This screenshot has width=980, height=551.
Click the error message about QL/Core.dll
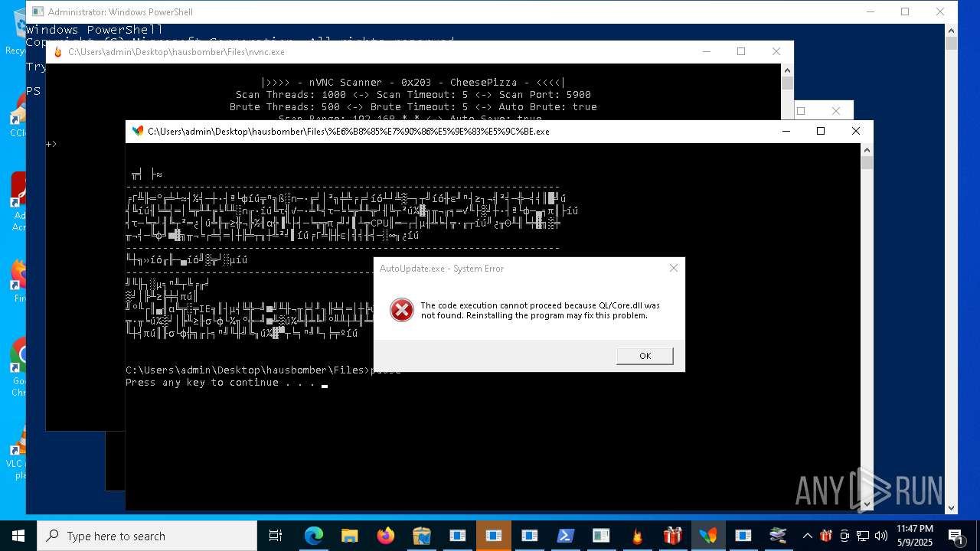coord(541,310)
